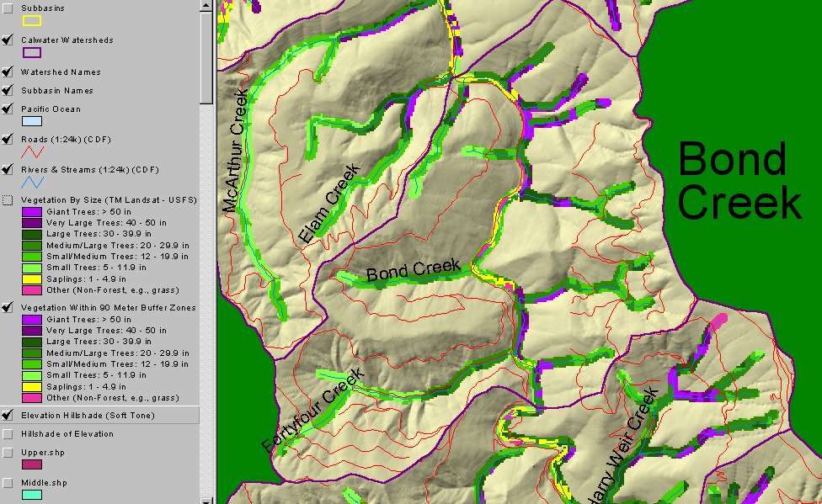Click Giant Trees swatch under Vegetation By Size

click(31, 212)
